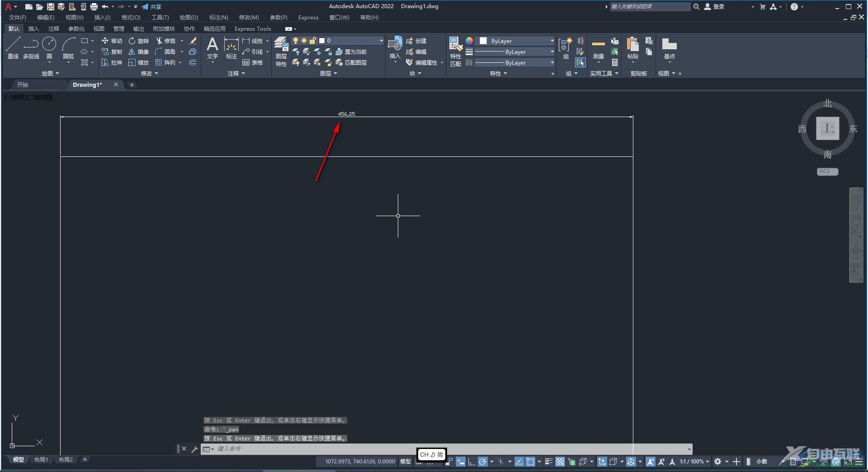The width and height of the screenshot is (868, 472).
Task: Select the Polyline (多段线) tool
Action: point(31,48)
